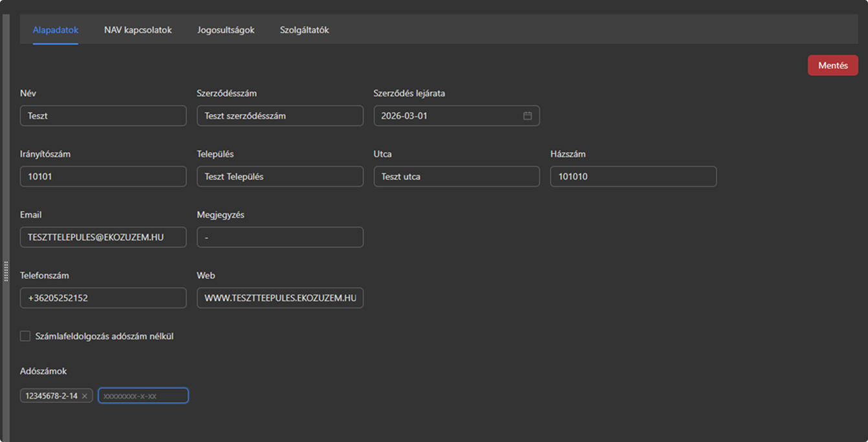This screenshot has height=442, width=868.
Task: Open the NAV kapcsolatok tab
Action: point(138,30)
